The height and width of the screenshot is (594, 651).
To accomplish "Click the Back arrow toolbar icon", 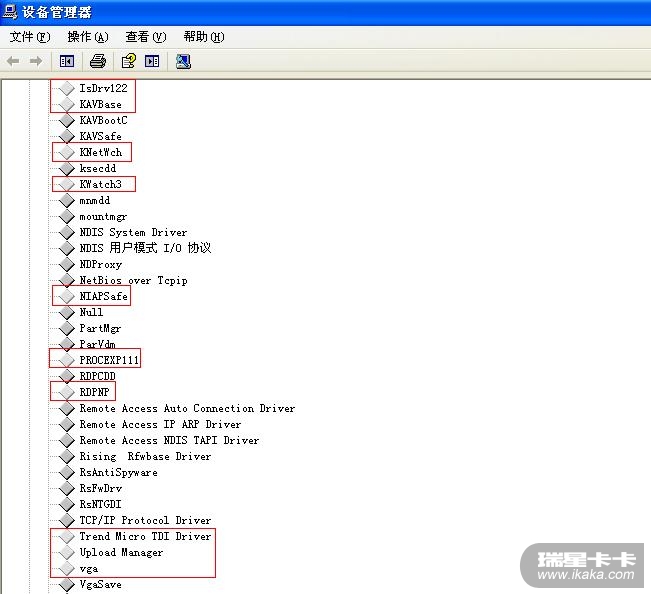I will click(13, 61).
